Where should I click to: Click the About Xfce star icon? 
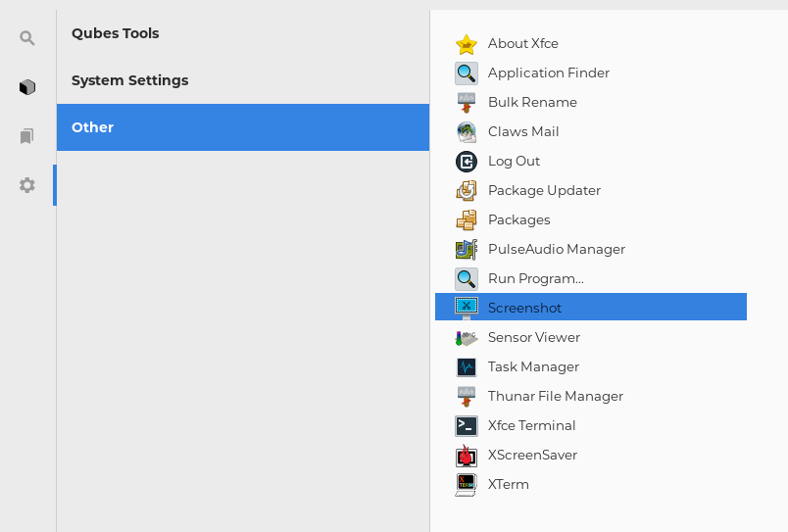point(467,44)
